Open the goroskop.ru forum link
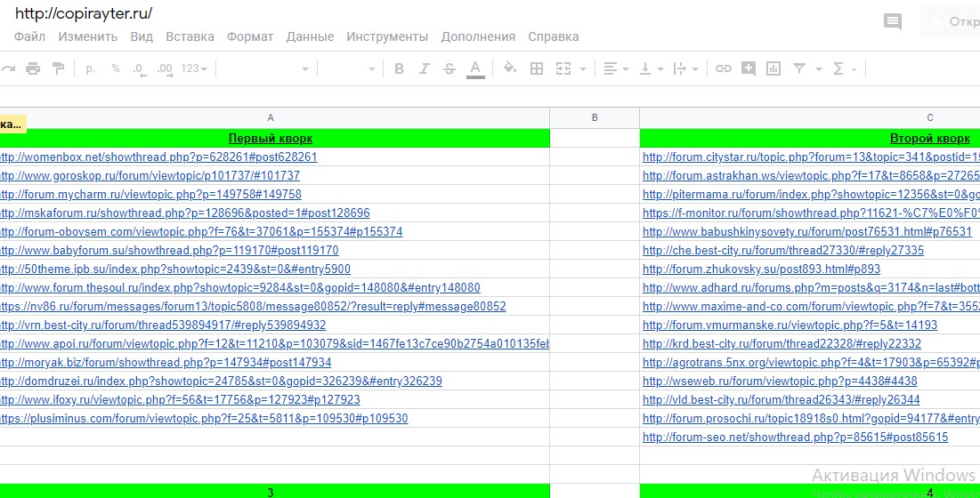The height and width of the screenshot is (498, 980). tap(149, 176)
